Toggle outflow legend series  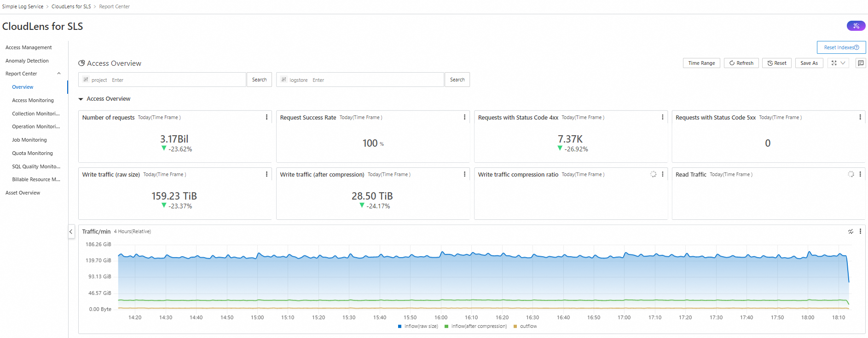coord(525,326)
